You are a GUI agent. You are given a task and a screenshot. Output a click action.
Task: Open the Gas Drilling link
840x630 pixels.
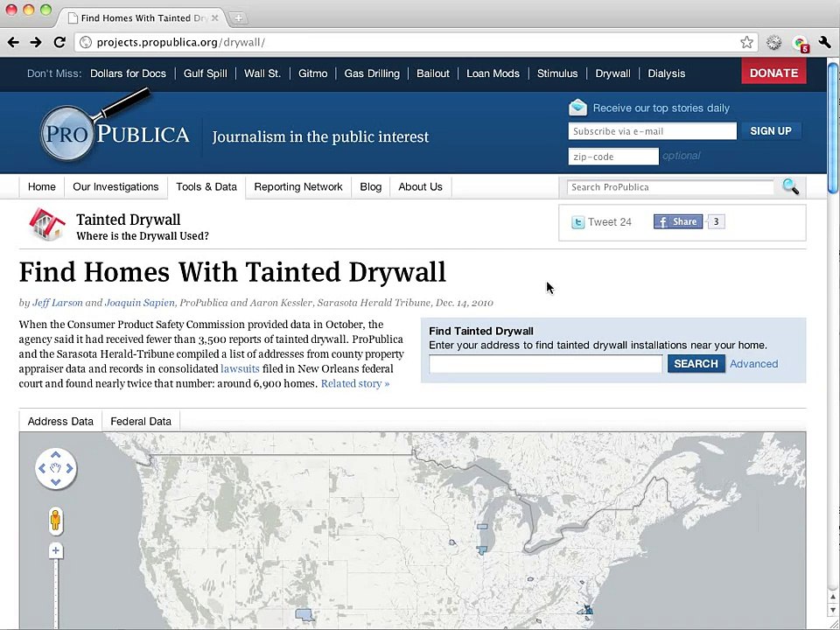pyautogui.click(x=372, y=73)
